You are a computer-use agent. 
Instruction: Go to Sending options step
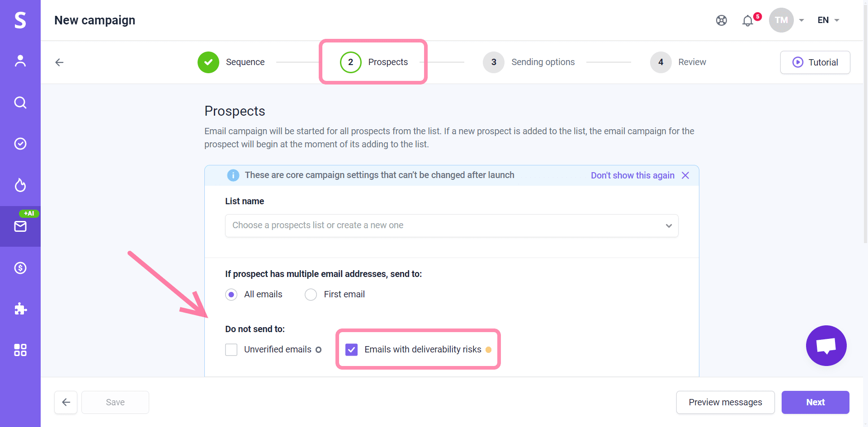(x=529, y=62)
